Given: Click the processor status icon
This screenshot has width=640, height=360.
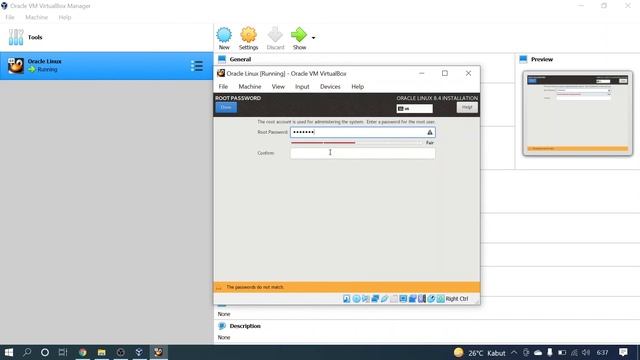Looking at the screenshot, I should 422,299.
